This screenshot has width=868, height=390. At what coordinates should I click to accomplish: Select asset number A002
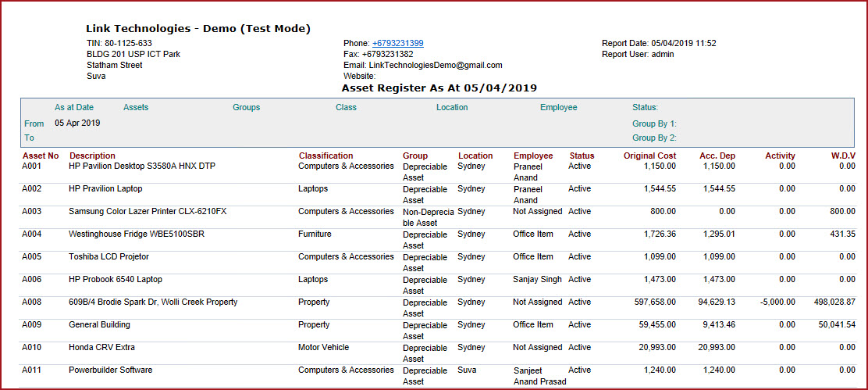click(x=31, y=188)
